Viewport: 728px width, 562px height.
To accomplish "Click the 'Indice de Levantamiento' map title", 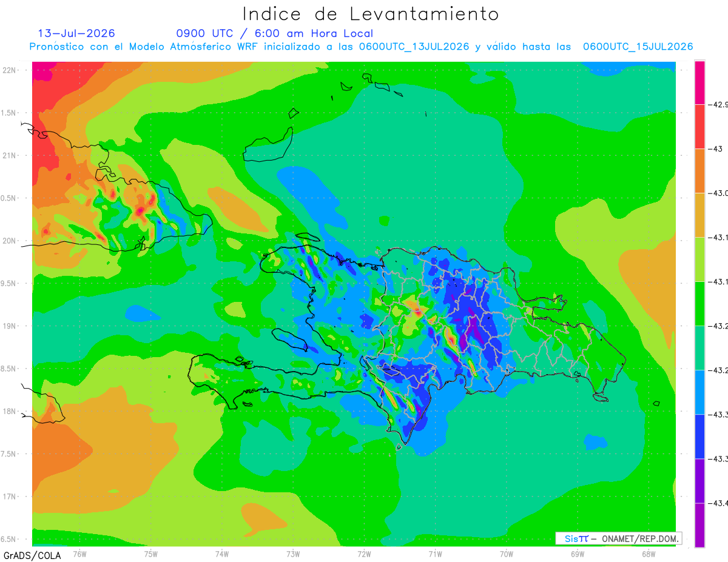I will [x=371, y=14].
